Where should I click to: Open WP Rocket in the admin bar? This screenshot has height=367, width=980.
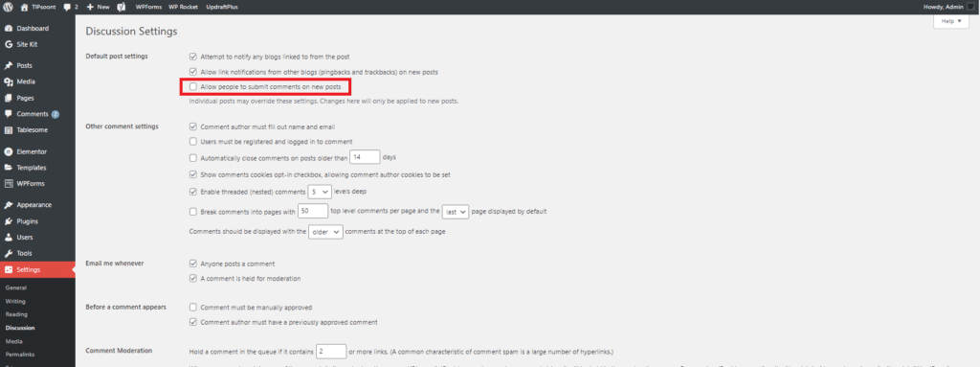[184, 7]
